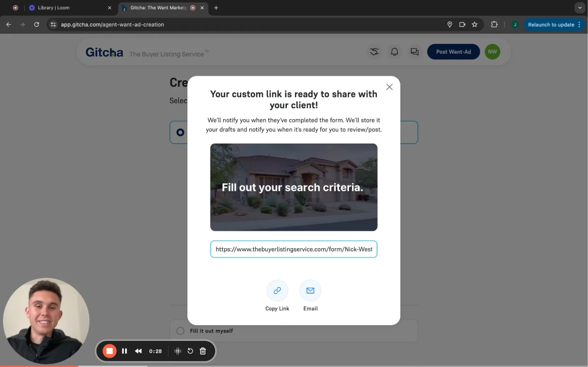This screenshot has height=367, width=588.
Task: Open the NW profile avatar menu
Action: pyautogui.click(x=492, y=52)
